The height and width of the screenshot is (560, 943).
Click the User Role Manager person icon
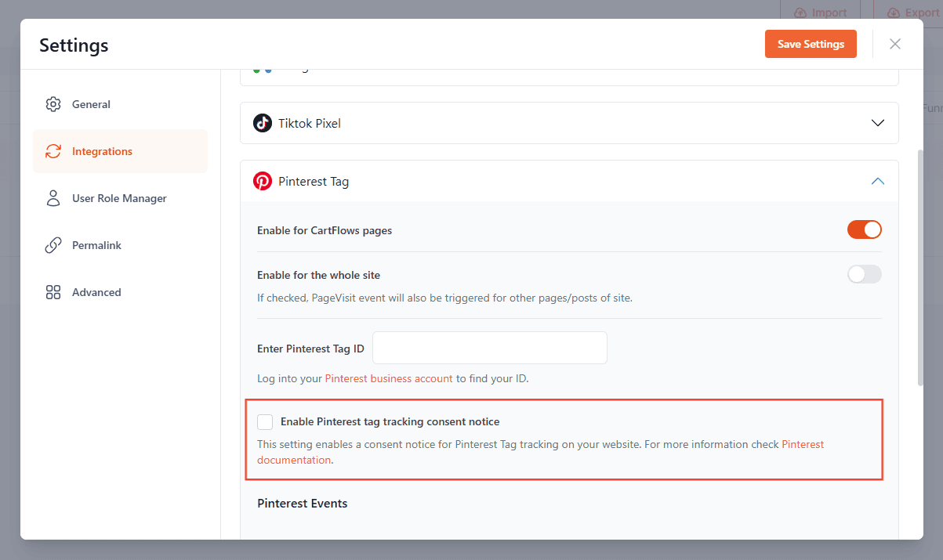pyautogui.click(x=53, y=198)
